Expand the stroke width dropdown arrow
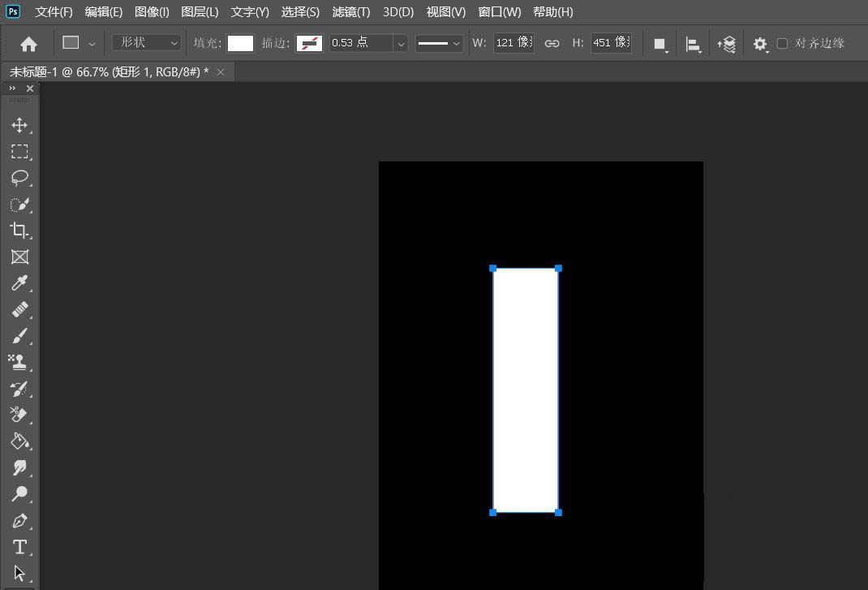The image size is (868, 590). 401,44
